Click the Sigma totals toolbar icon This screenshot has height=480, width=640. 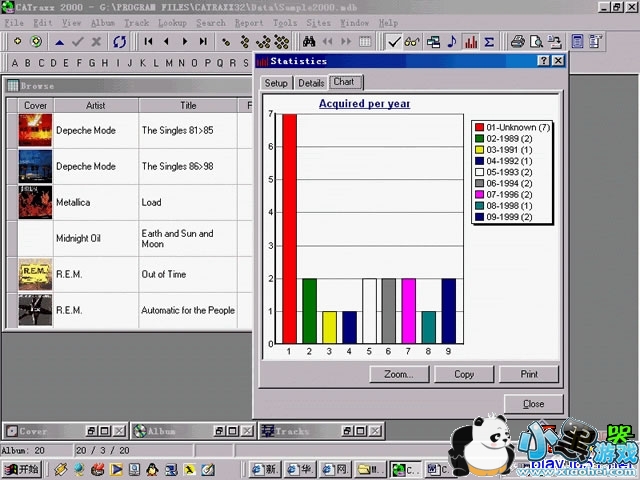tap(489, 42)
